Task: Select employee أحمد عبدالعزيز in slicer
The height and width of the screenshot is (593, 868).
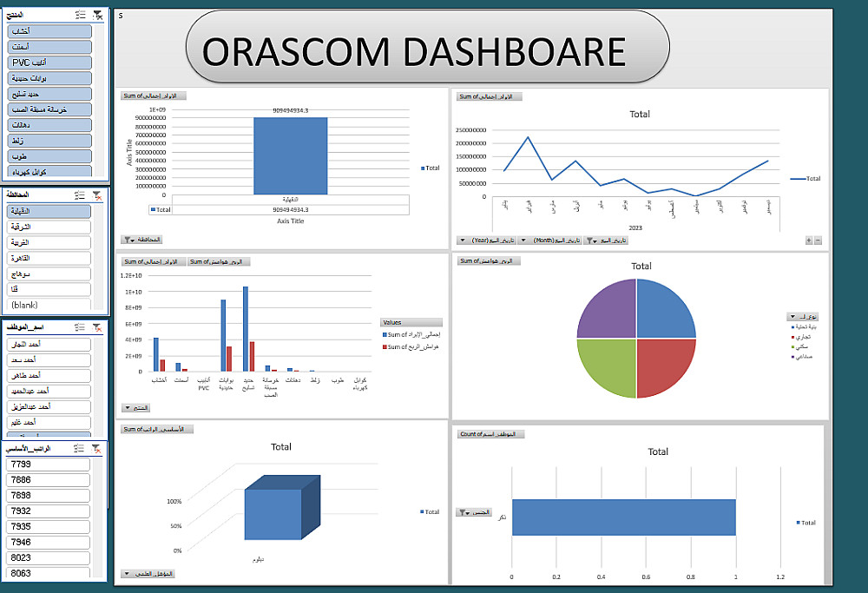Action: pyautogui.click(x=49, y=407)
